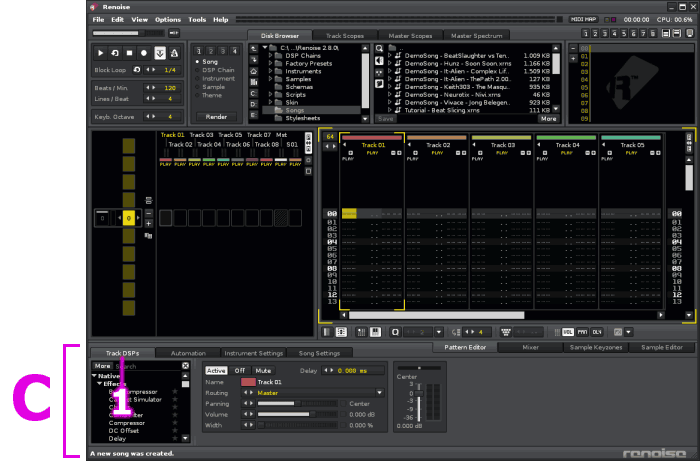Favorite the Compressor effect star
Screen dimensions: 700x461
pyautogui.click(x=175, y=423)
